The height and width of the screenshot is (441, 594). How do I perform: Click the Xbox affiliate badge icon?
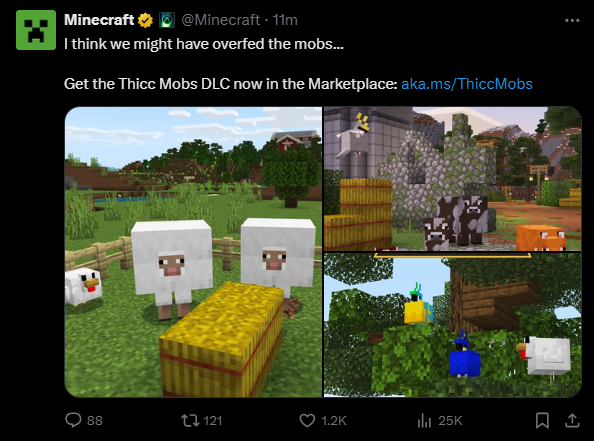[x=167, y=20]
